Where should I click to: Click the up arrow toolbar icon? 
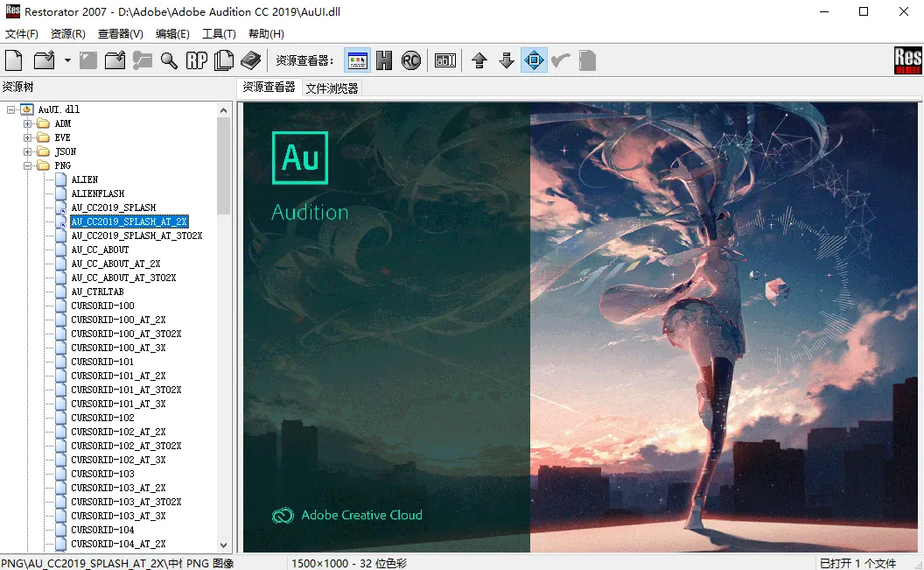[x=479, y=60]
